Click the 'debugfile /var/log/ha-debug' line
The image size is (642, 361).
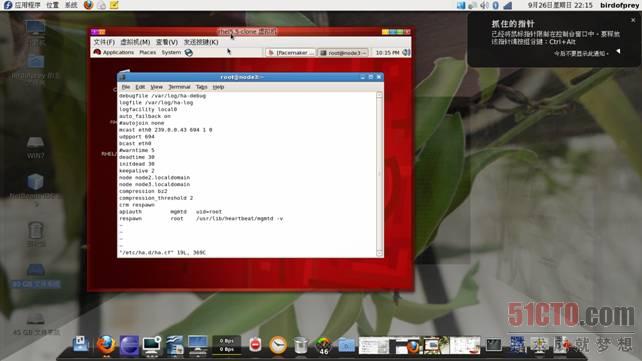click(163, 96)
